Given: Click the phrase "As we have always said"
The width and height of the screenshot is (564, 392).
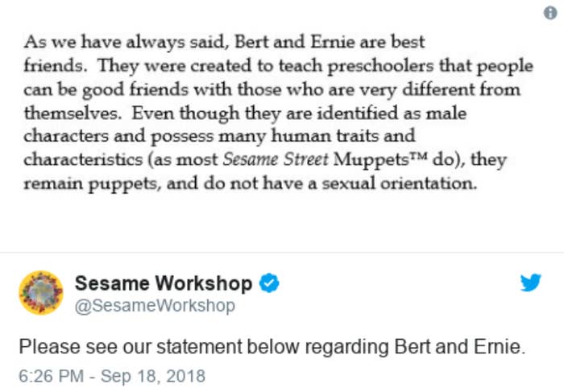Looking at the screenshot, I should [x=126, y=42].
